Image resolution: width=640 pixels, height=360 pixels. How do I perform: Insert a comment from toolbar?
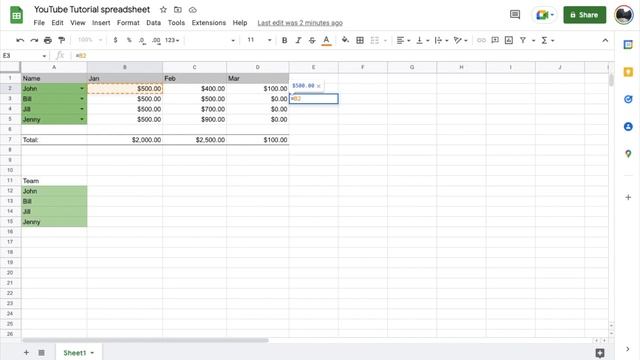pos(495,40)
